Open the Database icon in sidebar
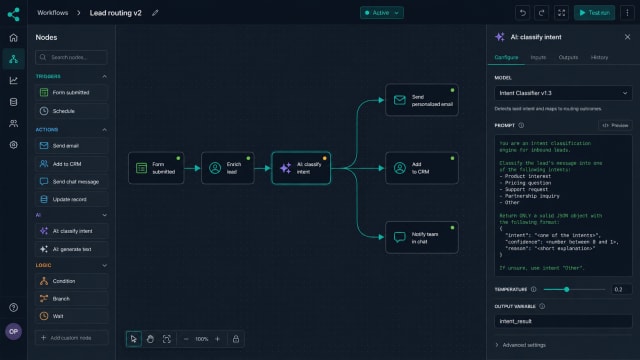640x360 pixels. point(13,102)
